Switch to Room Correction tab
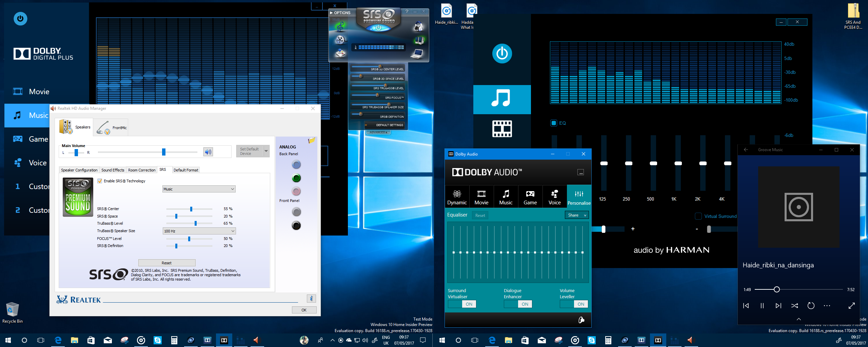 click(142, 170)
